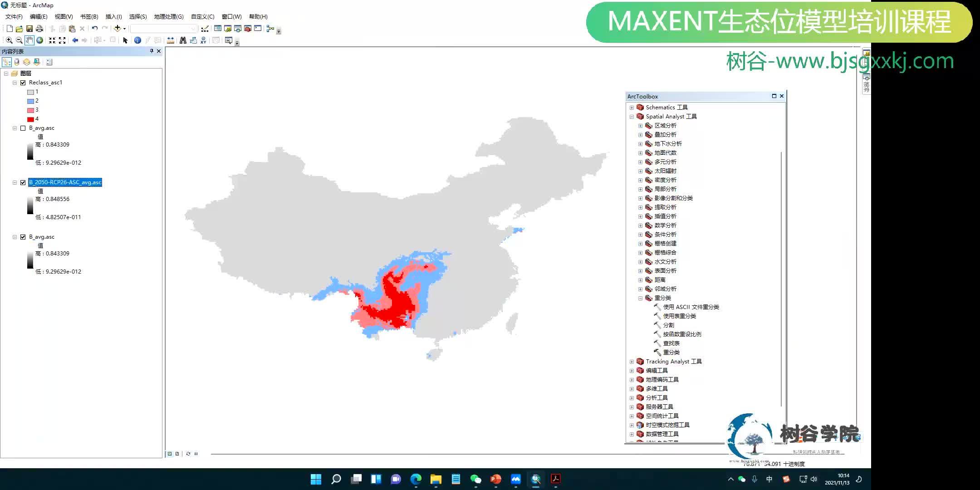The image size is (980, 490).
Task: Paste from clipboard toolbar icon
Action: [72, 29]
